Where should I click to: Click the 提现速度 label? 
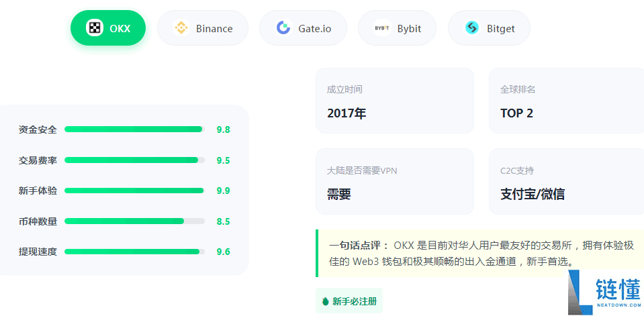coord(38,252)
